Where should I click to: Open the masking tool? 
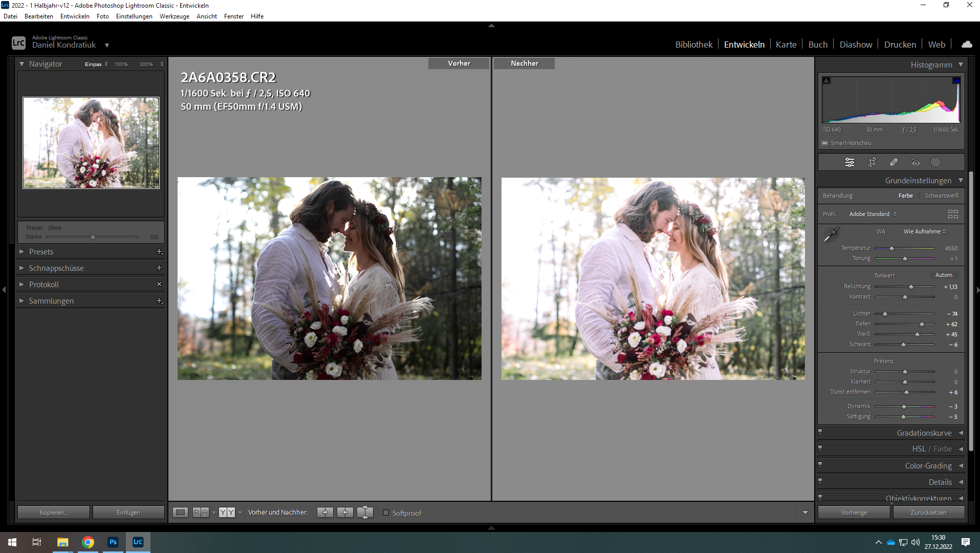(935, 162)
